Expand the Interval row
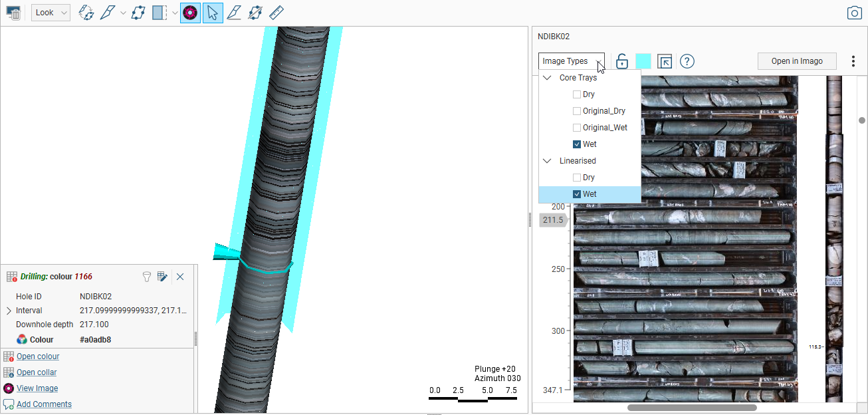This screenshot has height=415, width=868. click(x=9, y=311)
